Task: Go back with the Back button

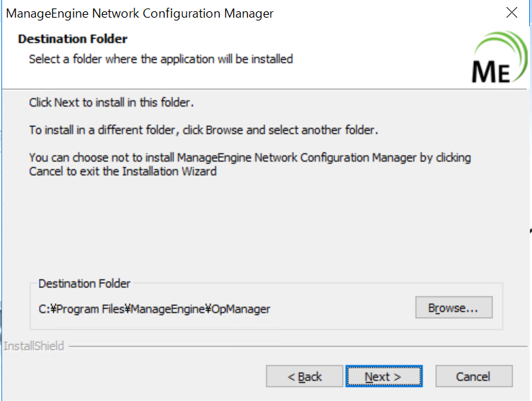Action: [x=305, y=376]
